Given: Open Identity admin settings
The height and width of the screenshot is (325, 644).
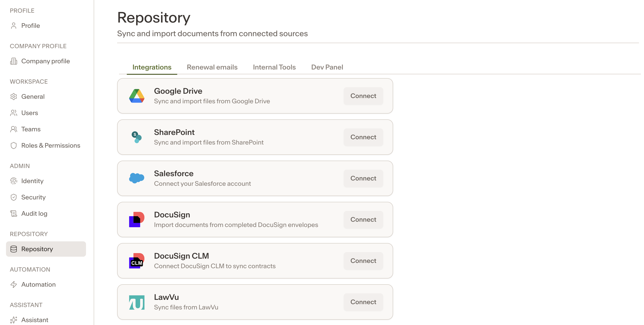Looking at the screenshot, I should click(x=46, y=181).
